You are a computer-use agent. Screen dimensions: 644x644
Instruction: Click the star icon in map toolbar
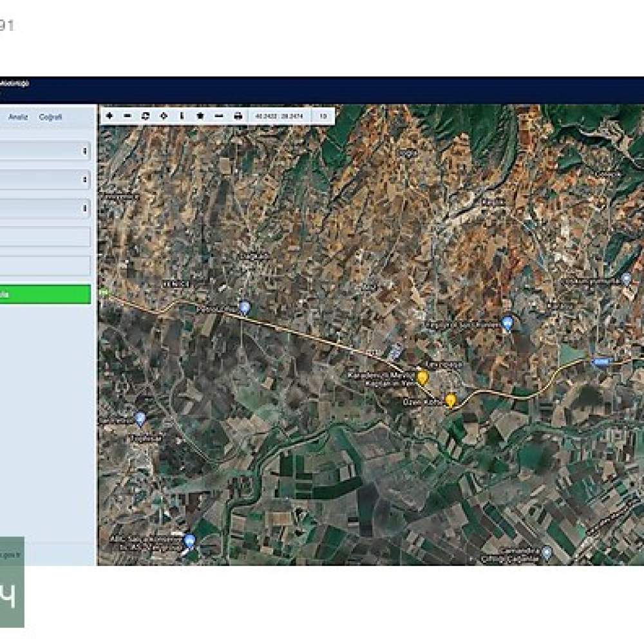tap(200, 116)
